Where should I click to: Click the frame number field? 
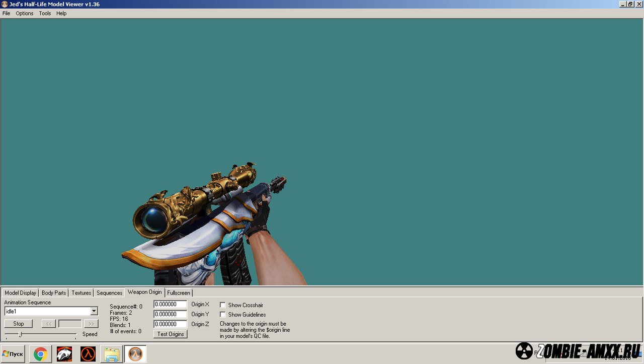point(70,324)
